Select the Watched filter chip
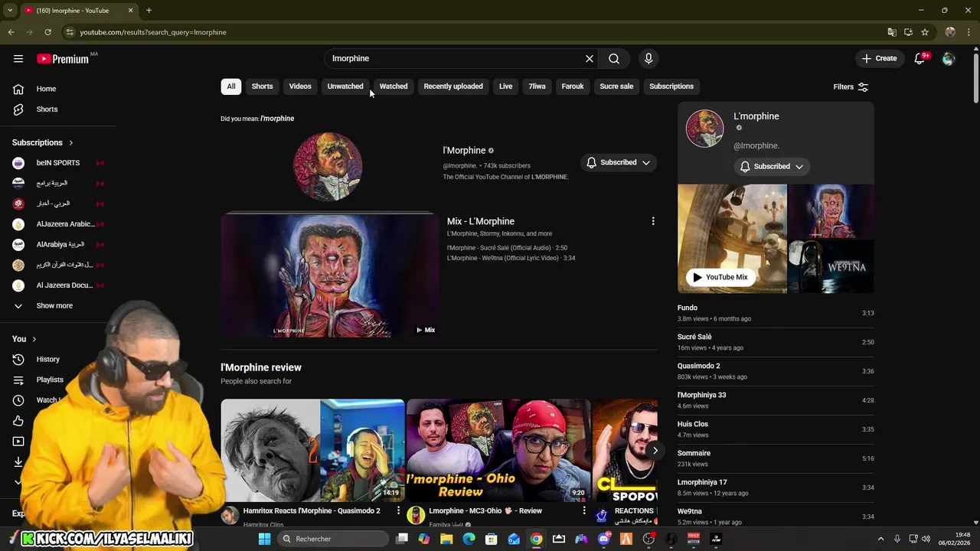Viewport: 980px width, 551px height. point(394,86)
